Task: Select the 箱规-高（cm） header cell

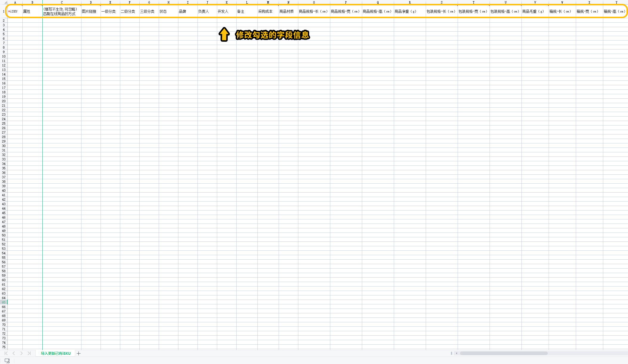Action: (615, 11)
